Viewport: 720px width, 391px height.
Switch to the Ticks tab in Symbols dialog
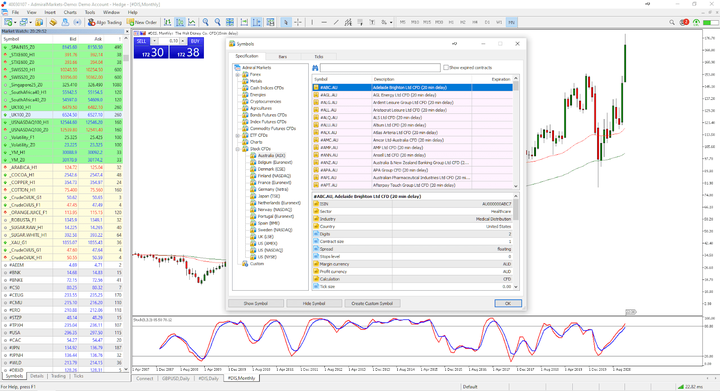pos(319,56)
